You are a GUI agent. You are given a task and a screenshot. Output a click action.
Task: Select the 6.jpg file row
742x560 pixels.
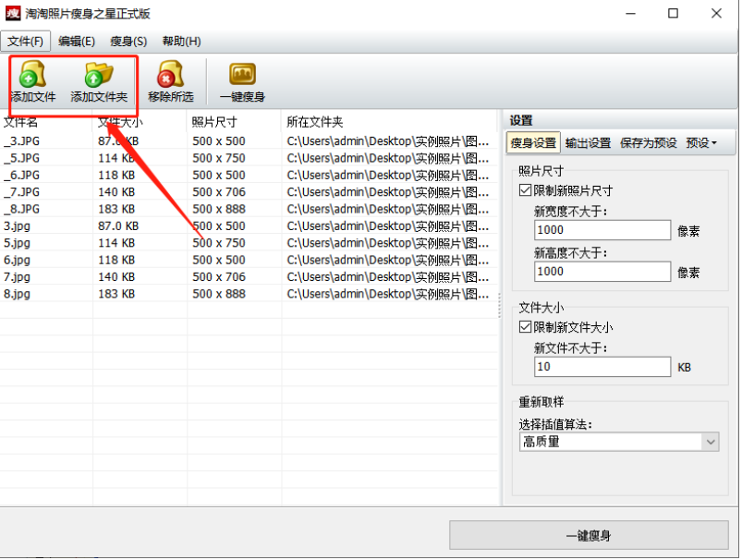click(x=249, y=260)
